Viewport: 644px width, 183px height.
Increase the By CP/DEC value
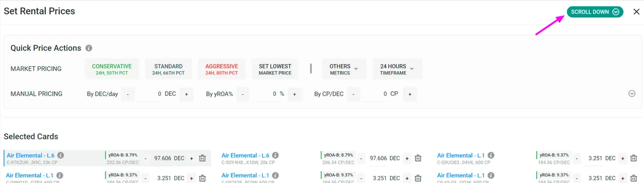410,94
